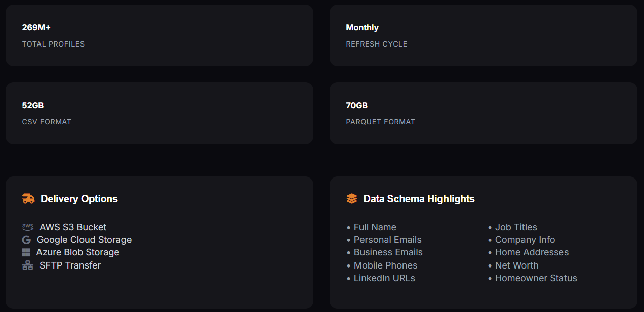The height and width of the screenshot is (312, 644).
Task: Choose SFTP Transfer option
Action: click(x=70, y=265)
